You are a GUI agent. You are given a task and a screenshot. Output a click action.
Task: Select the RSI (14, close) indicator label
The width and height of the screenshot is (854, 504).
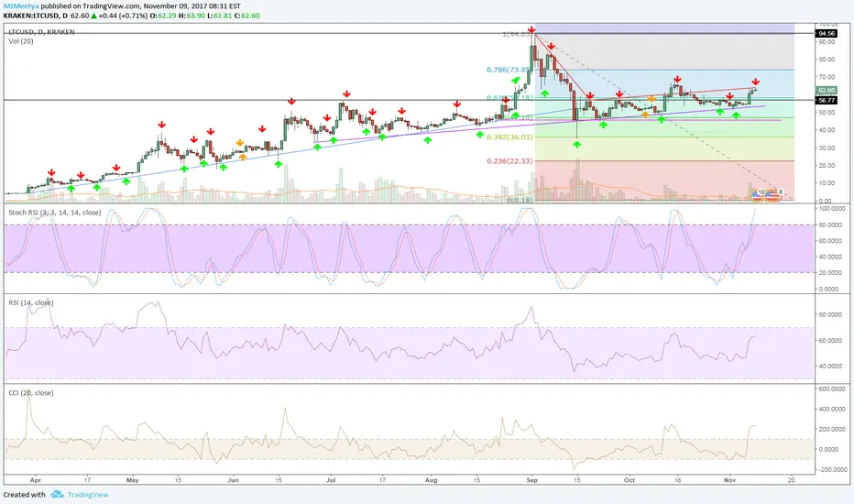click(31, 303)
